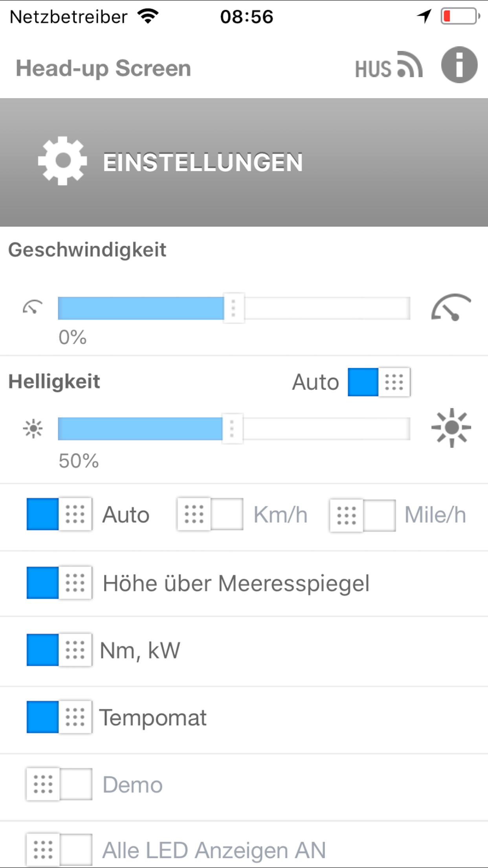Click the Geschwindigkeit slider handle
Screen dimensions: 488x868
234,308
